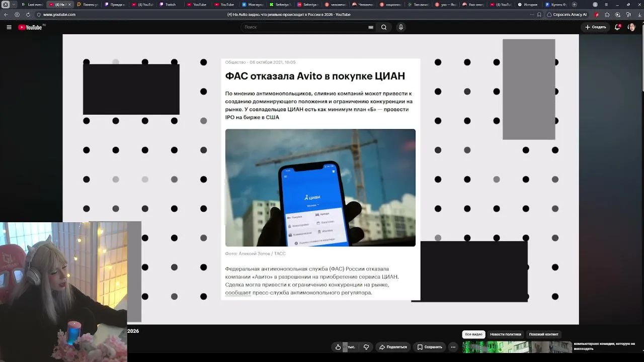Bookmark this page in the address bar
The image size is (644, 362).
[539, 15]
